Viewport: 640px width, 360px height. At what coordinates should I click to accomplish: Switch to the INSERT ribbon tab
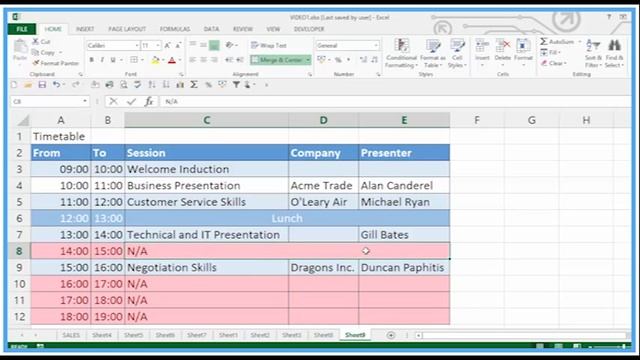coord(85,29)
